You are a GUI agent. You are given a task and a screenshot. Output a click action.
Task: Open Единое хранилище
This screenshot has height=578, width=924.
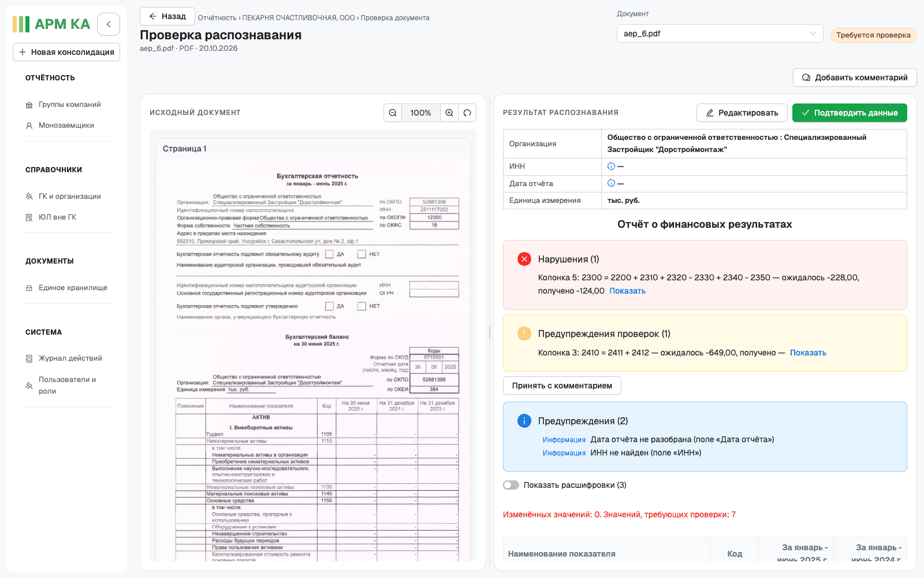(66, 288)
